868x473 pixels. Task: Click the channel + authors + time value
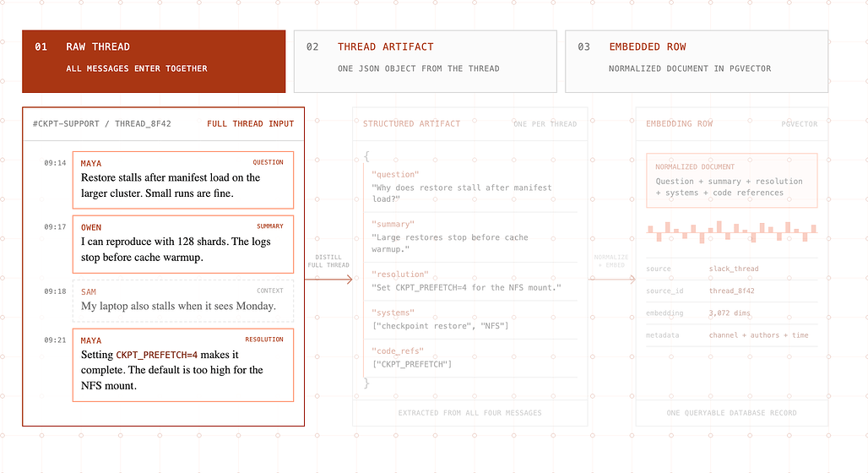click(758, 335)
